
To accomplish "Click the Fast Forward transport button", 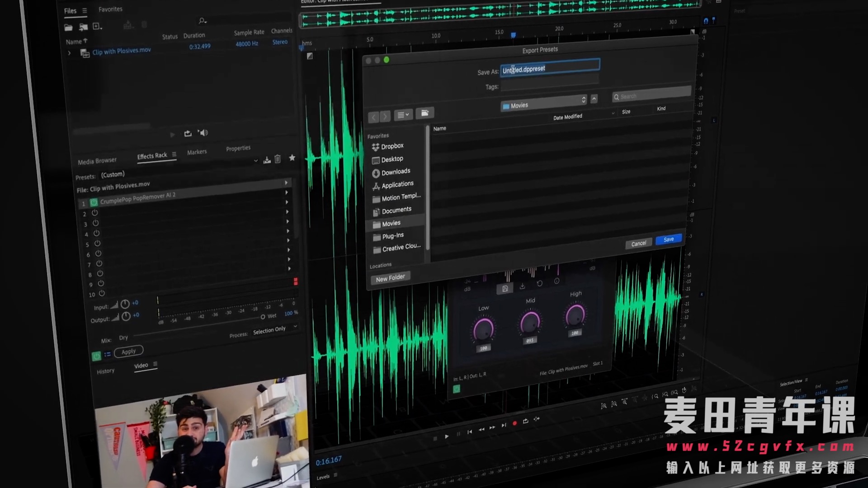I will (492, 427).
